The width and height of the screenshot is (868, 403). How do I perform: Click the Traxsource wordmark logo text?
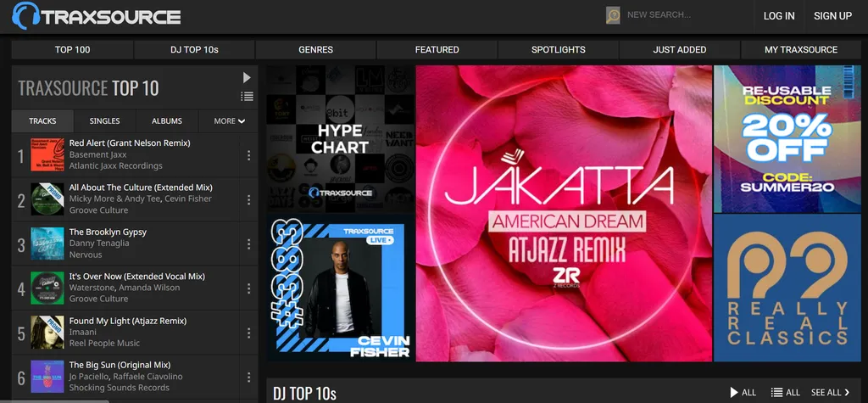(x=111, y=17)
